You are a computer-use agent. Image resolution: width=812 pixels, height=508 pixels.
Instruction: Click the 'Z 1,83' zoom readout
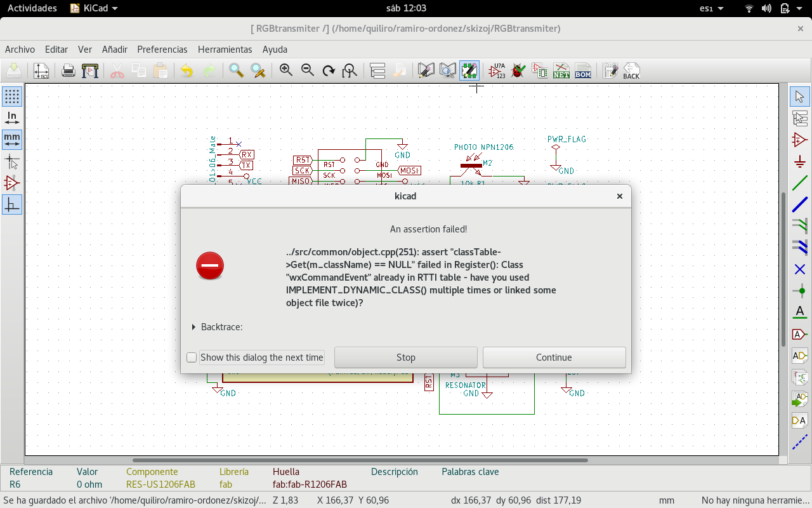[x=285, y=500]
